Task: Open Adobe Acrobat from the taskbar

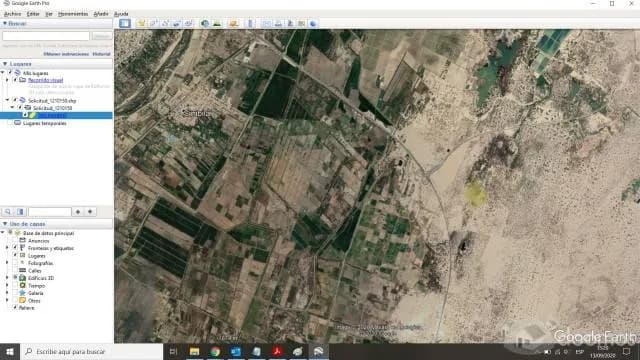Action: [278, 351]
